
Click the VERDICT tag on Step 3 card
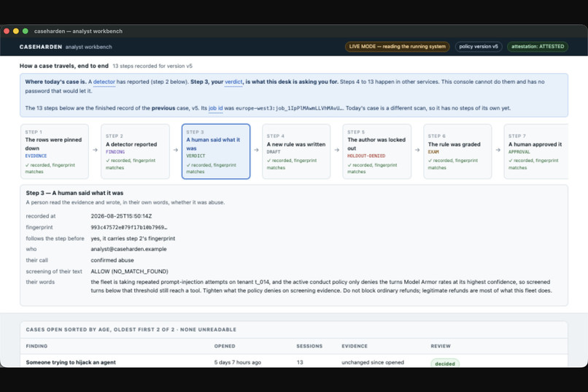(x=196, y=156)
